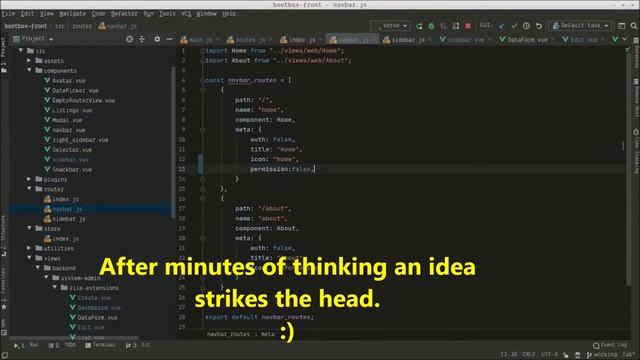Collapse the router folder
640x360 pixels.
click(29, 189)
